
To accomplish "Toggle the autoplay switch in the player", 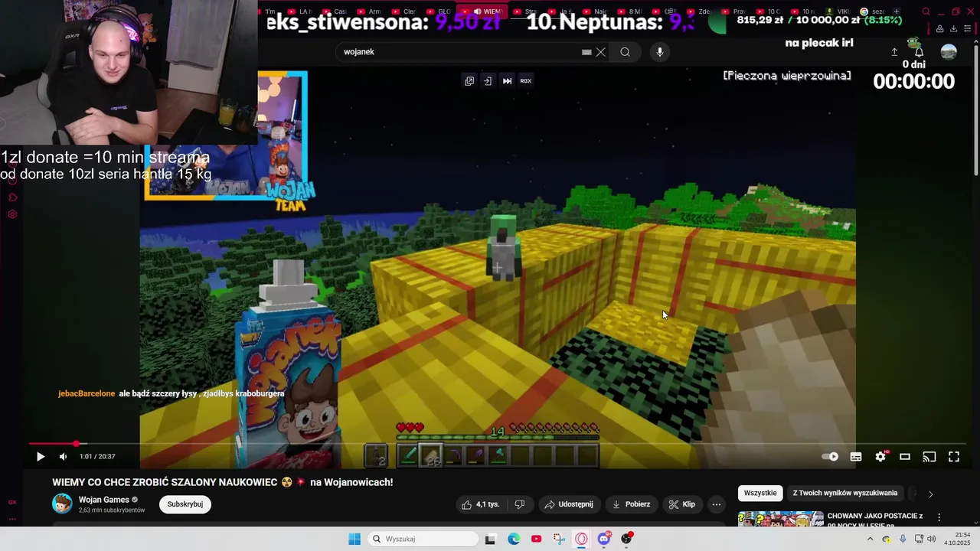I will tap(830, 457).
